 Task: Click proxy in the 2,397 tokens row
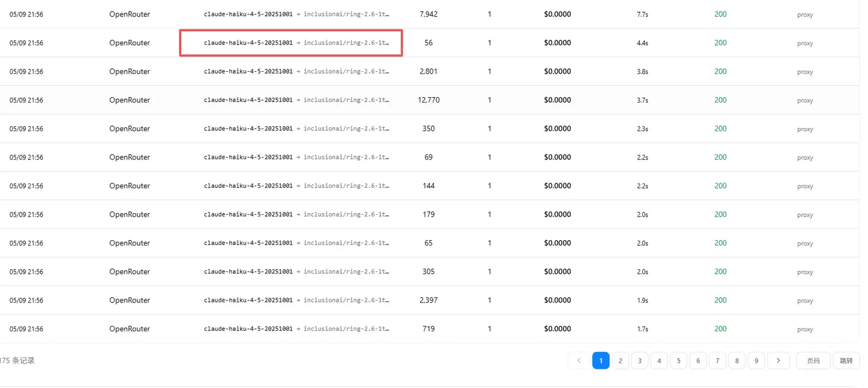tap(805, 301)
